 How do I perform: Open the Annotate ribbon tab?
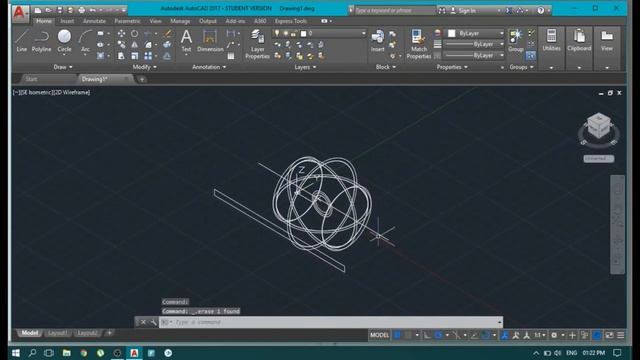coord(94,21)
